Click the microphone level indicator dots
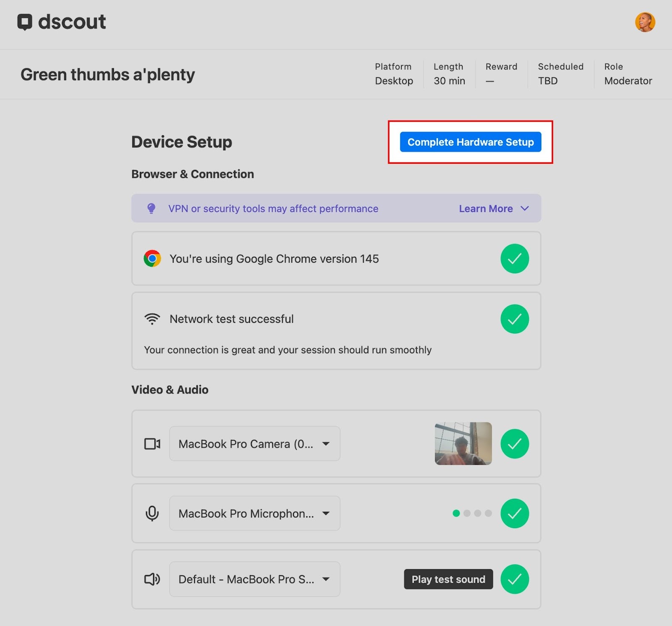The image size is (672, 626). [472, 513]
